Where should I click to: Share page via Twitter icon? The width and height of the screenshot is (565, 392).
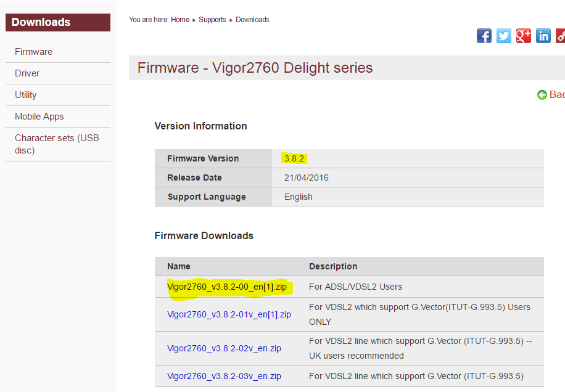(x=504, y=36)
